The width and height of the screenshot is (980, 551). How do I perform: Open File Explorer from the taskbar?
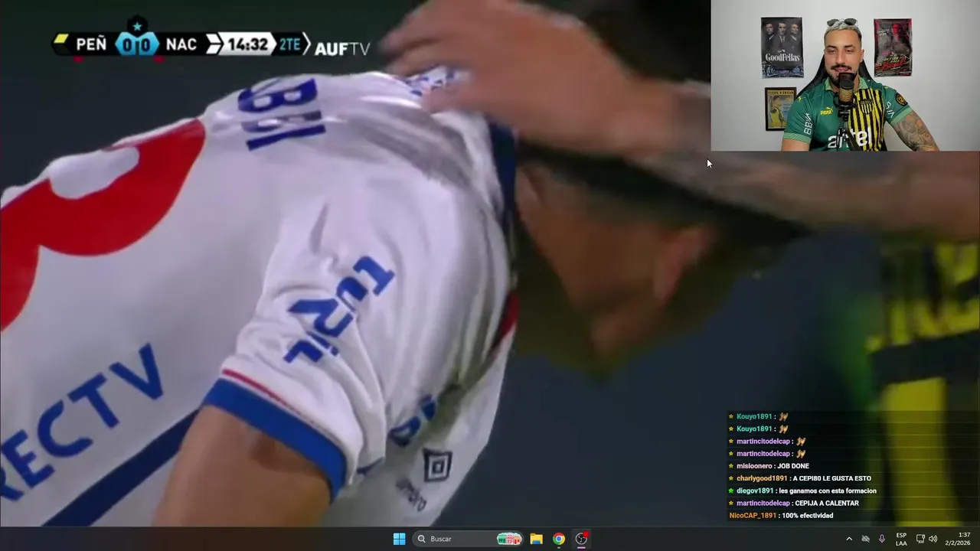pos(536,539)
